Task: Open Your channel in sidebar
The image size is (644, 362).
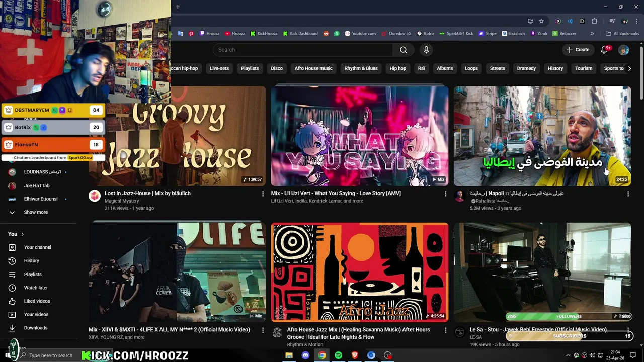Action: tap(38, 247)
